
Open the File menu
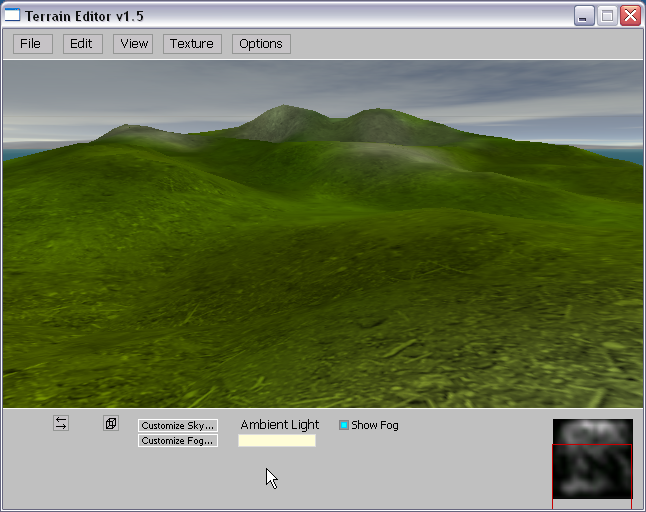(33, 44)
